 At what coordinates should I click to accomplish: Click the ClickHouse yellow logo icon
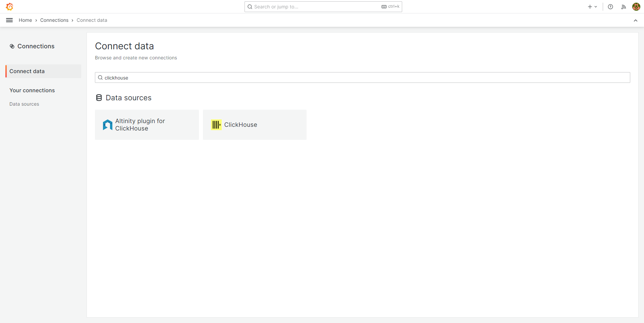[x=216, y=125]
